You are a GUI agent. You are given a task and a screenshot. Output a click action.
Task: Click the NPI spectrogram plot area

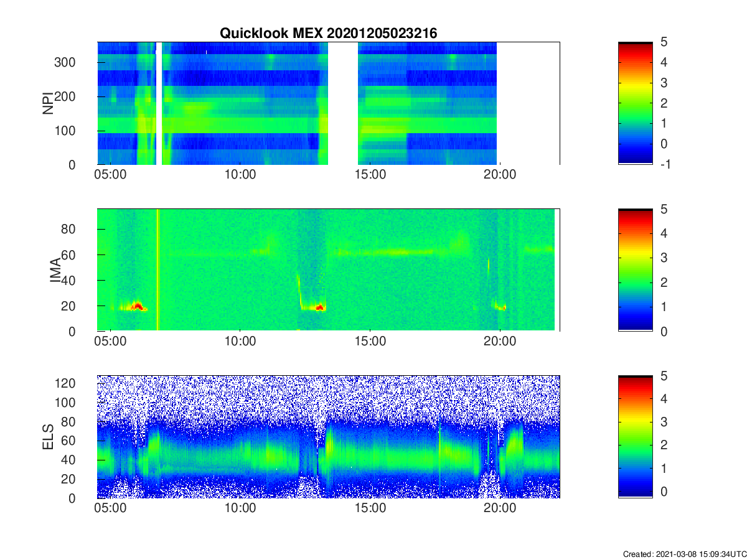[x=329, y=103]
